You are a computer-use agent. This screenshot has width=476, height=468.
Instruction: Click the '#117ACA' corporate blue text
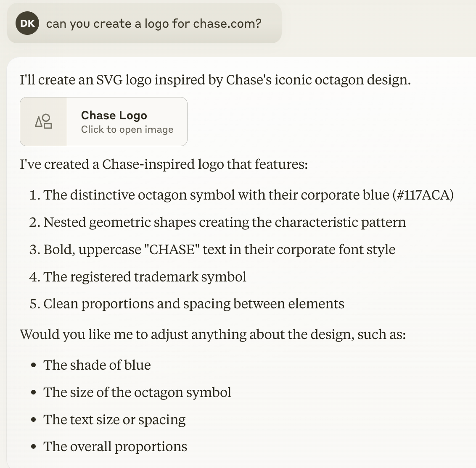tap(423, 195)
